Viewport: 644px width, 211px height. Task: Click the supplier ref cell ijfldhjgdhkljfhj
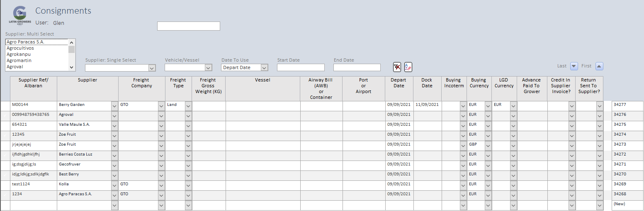pos(34,156)
